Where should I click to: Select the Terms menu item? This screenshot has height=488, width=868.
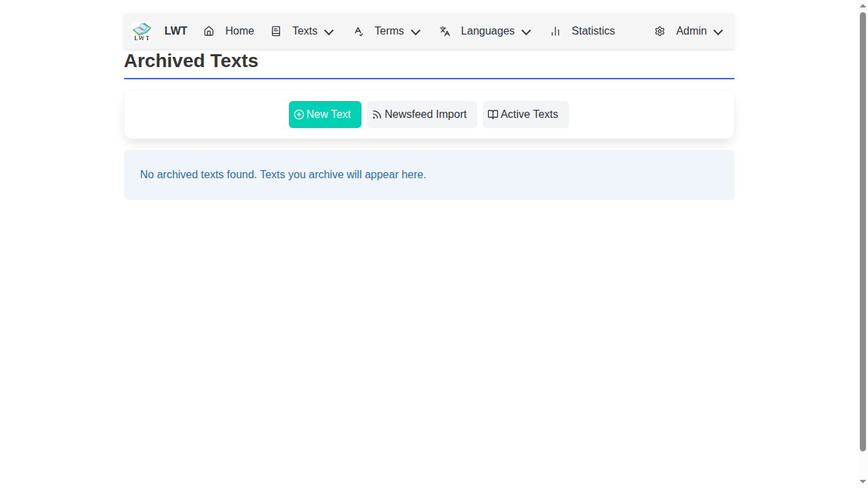[x=389, y=31]
